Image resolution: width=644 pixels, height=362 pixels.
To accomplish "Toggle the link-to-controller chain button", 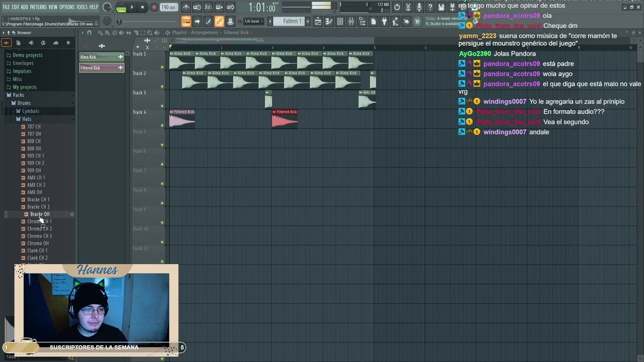I will click(219, 21).
